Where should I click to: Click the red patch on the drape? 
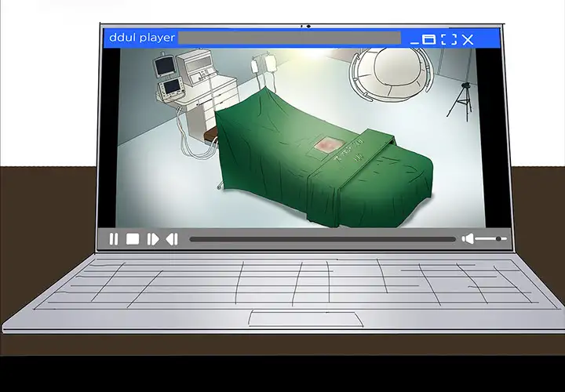click(x=325, y=144)
